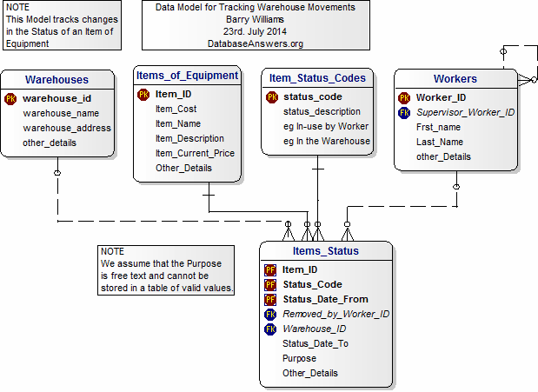Screen dimensions: 538x392
Task: Click other_Details in the Workers table
Action: click(x=443, y=156)
